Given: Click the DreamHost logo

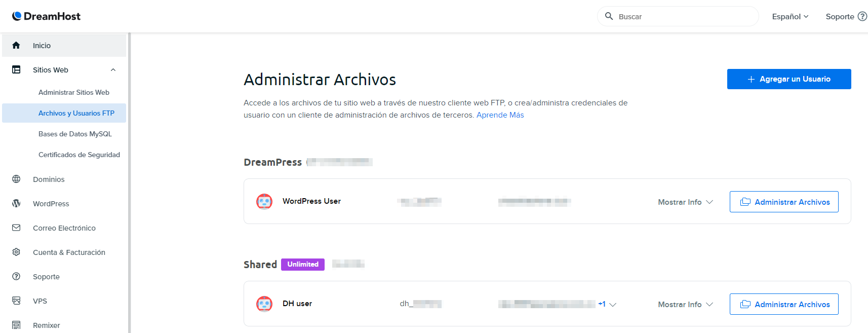Looking at the screenshot, I should (x=46, y=16).
